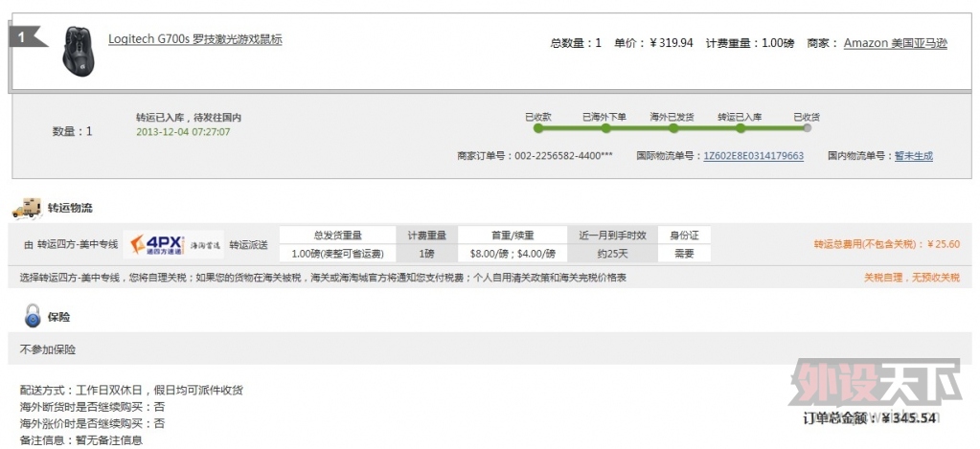
Task: Click the 备注信息：暂无备注信息 line
Action: 81,439
